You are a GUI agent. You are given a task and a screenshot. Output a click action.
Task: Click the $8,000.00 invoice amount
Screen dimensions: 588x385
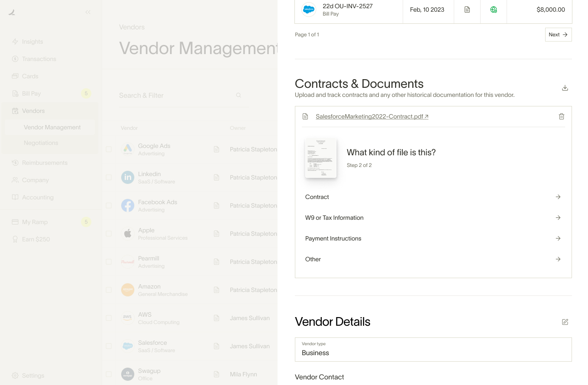click(x=551, y=10)
